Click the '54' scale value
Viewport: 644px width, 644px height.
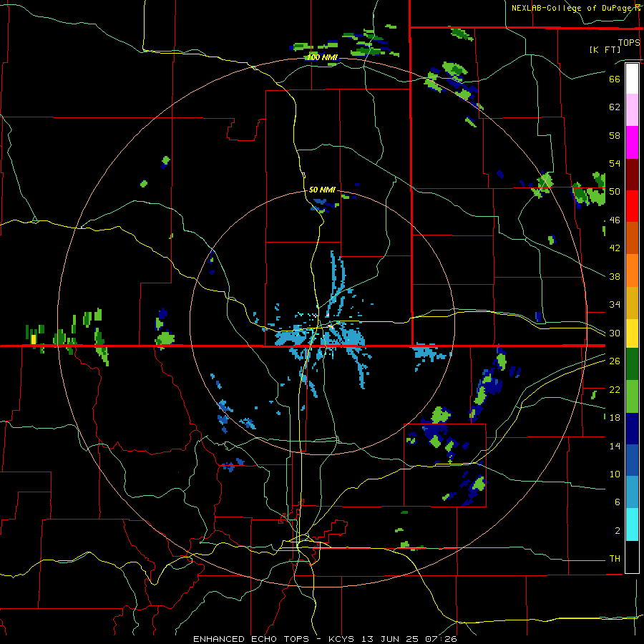click(615, 163)
